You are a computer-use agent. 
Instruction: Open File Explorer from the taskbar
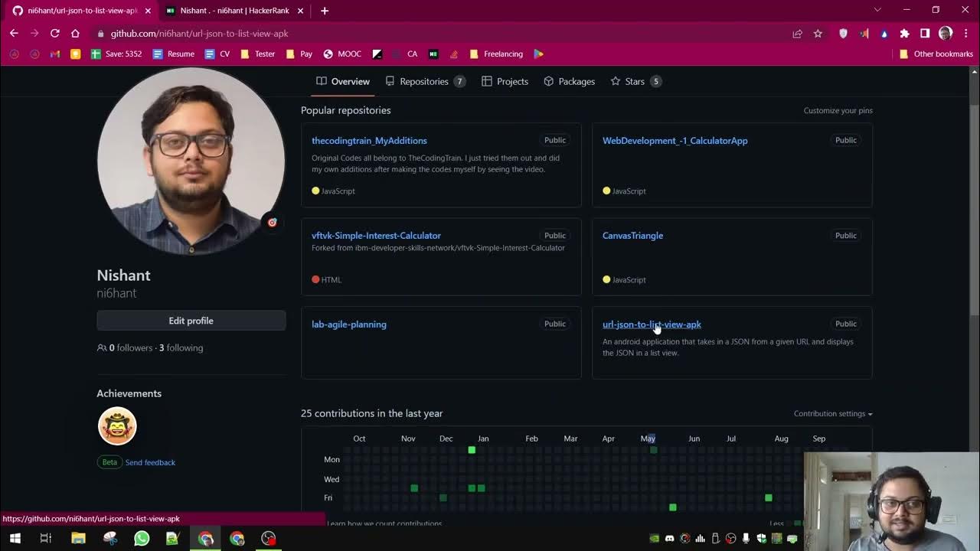(x=78, y=539)
